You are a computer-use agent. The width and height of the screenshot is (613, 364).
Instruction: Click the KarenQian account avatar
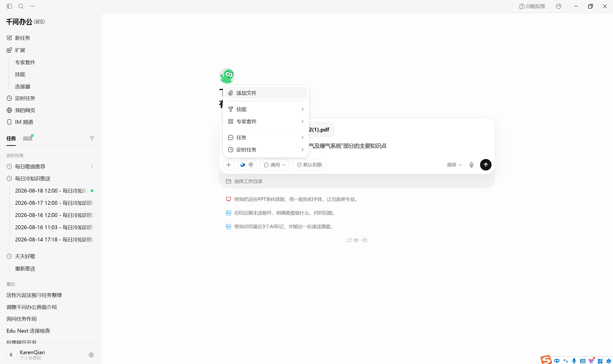coord(11,355)
